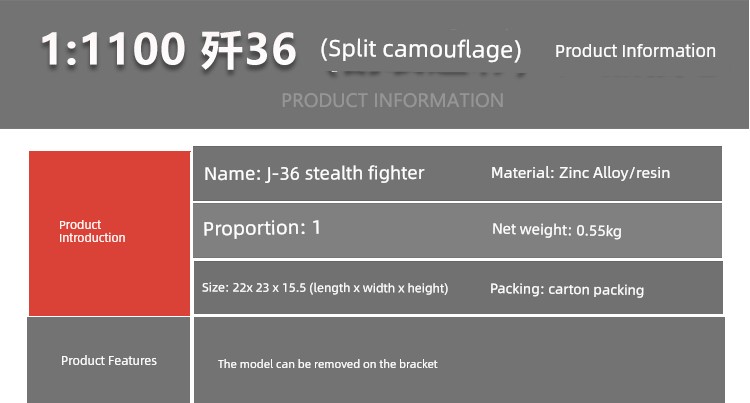The width and height of the screenshot is (750, 403).
Task: Click '(length x width x height)' text
Action: point(379,288)
